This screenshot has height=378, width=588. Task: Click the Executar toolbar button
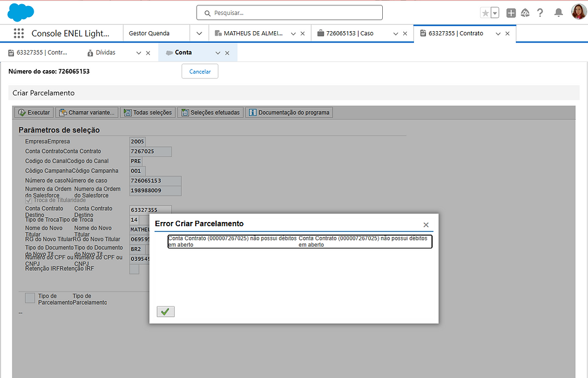34,113
